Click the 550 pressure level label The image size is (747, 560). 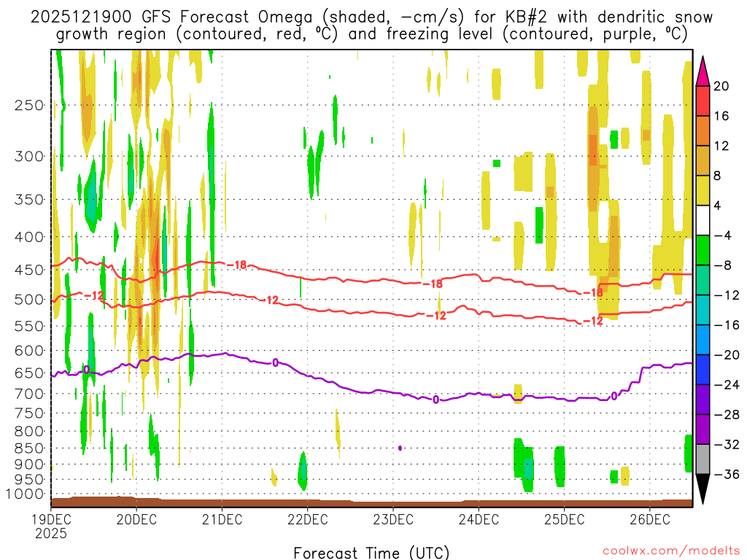(x=29, y=326)
